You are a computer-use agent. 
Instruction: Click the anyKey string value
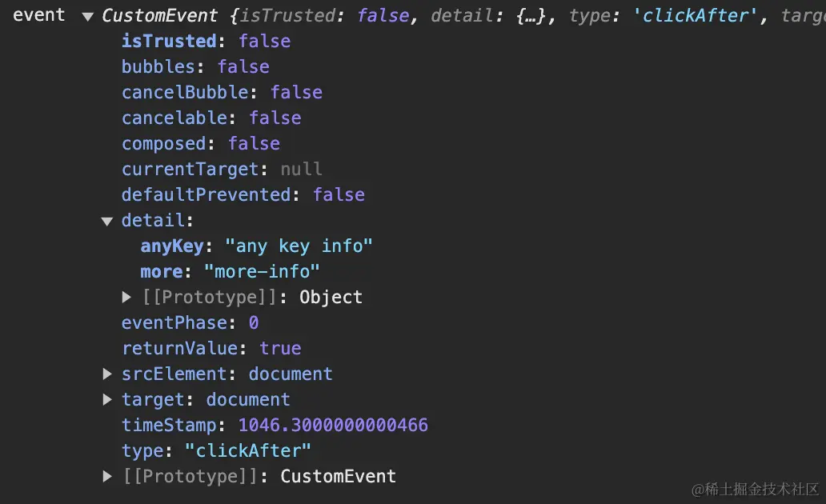click(x=299, y=246)
